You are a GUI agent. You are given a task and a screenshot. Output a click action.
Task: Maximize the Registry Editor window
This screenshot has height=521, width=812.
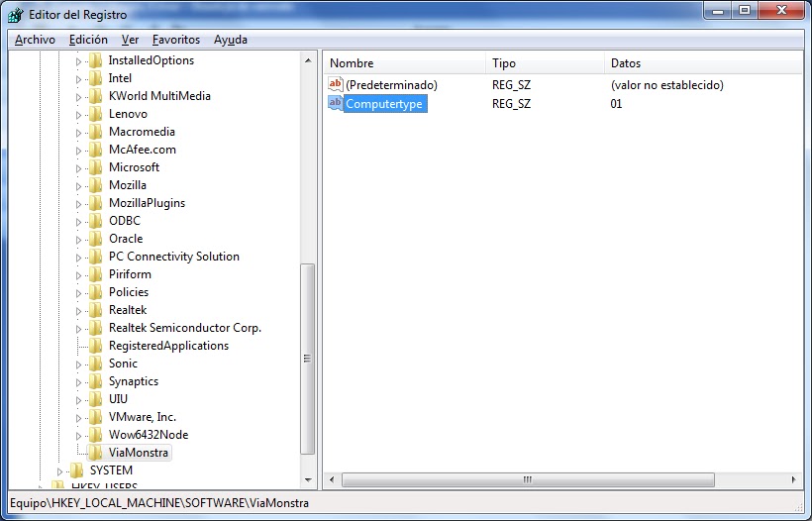pyautogui.click(x=745, y=12)
